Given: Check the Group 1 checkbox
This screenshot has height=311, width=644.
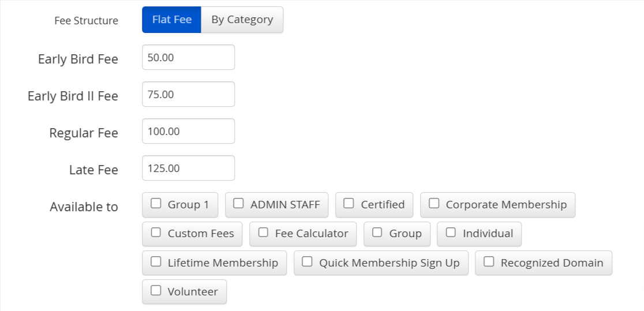Looking at the screenshot, I should 156,203.
